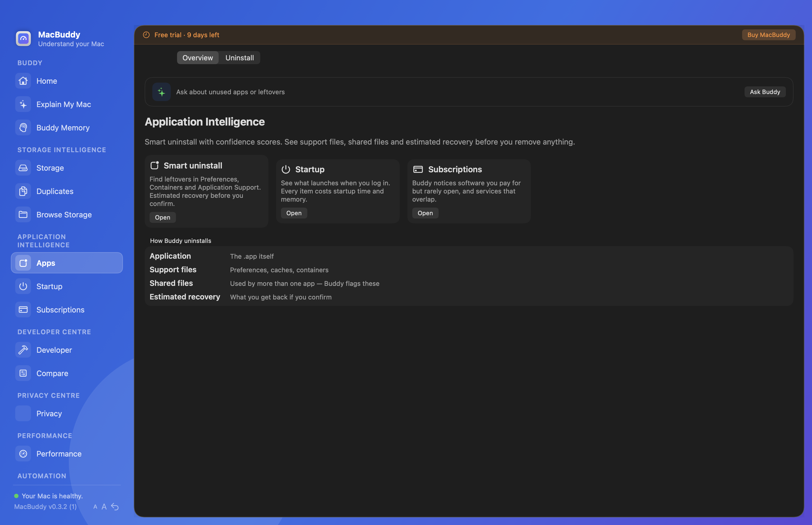Click the 'How Buddy uninstalls' label
The image size is (812, 525).
[181, 241]
